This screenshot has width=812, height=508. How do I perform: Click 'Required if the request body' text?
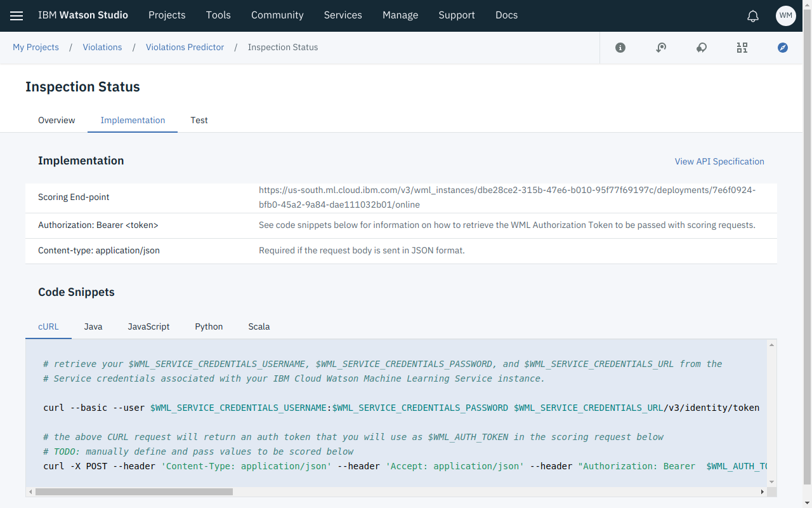click(362, 250)
